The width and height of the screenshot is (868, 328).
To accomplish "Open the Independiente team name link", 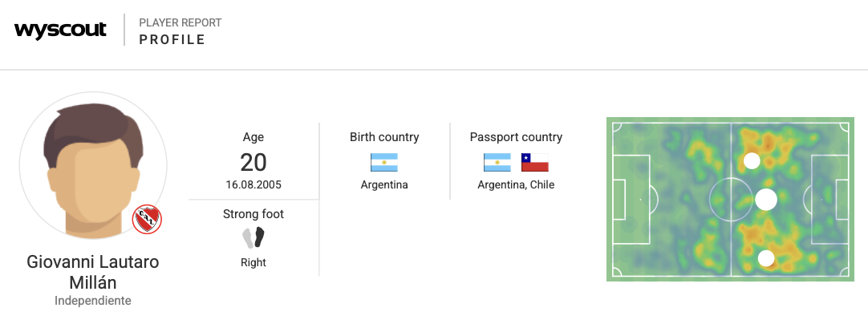I will [x=93, y=301].
